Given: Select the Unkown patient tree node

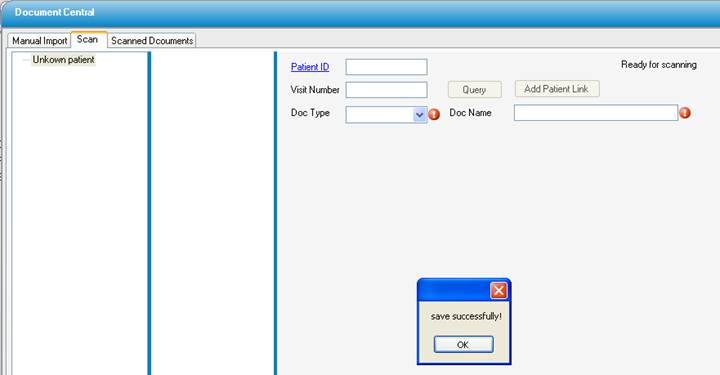Looking at the screenshot, I should click(x=63, y=60).
